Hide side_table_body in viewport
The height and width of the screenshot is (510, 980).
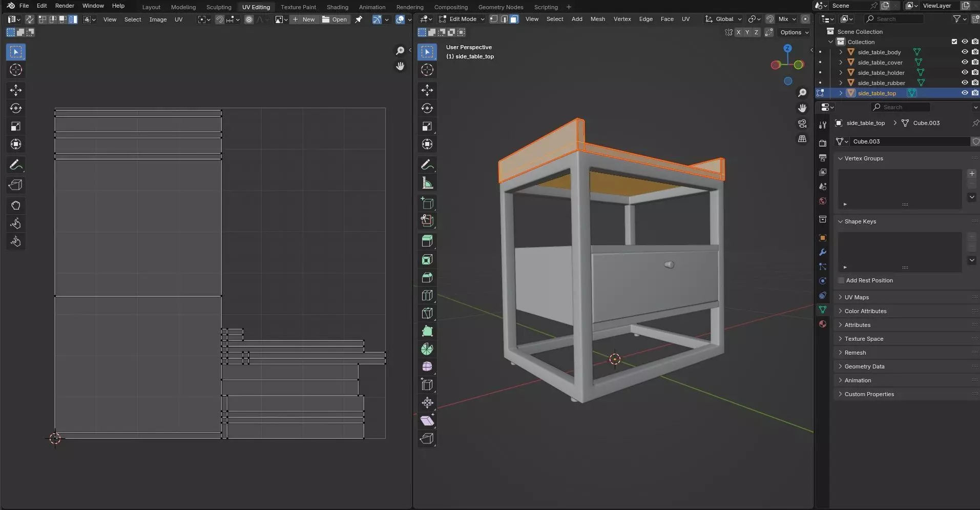[x=965, y=52]
